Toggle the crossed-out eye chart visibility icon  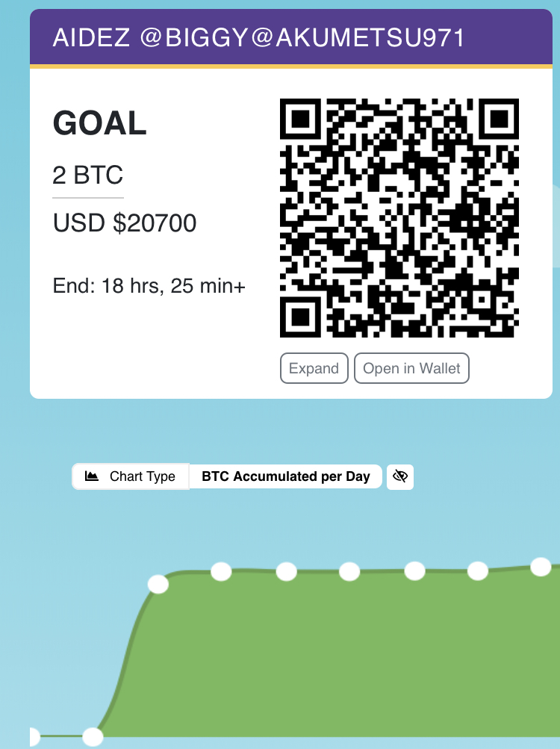400,476
